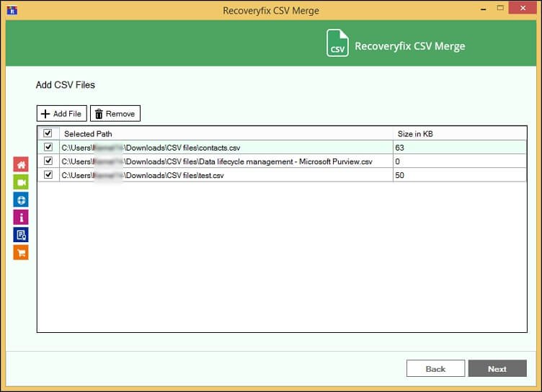Uncheck the contacts.csv row checkbox
This screenshot has width=542, height=392.
tap(48, 147)
